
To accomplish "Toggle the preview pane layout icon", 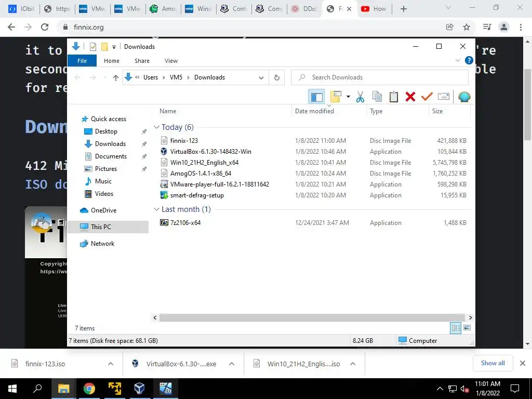I will pyautogui.click(x=316, y=97).
